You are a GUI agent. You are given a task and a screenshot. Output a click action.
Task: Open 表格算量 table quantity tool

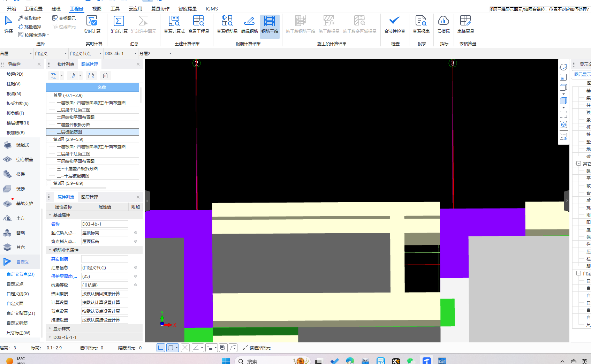click(x=465, y=24)
